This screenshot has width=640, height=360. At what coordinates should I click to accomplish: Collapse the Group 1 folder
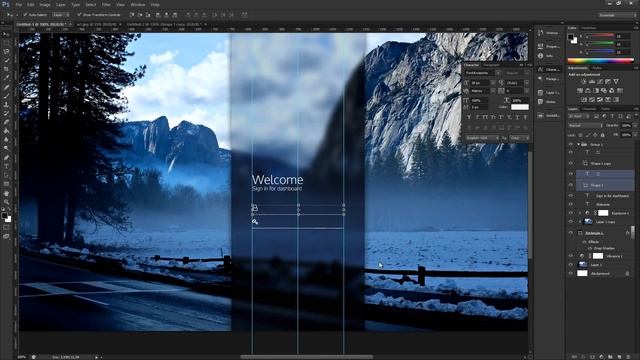578,144
